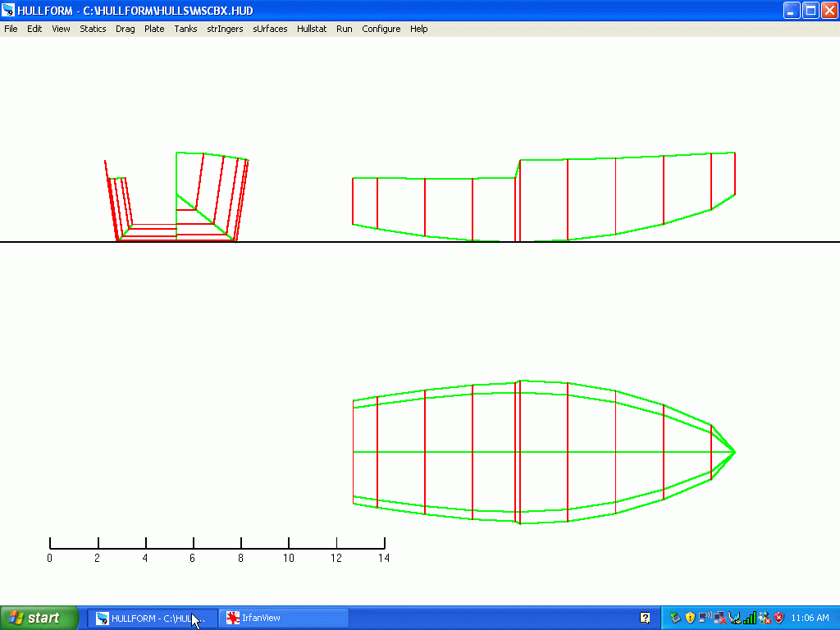This screenshot has height=630, width=840.
Task: Expand the Configure menu
Action: pyautogui.click(x=381, y=29)
